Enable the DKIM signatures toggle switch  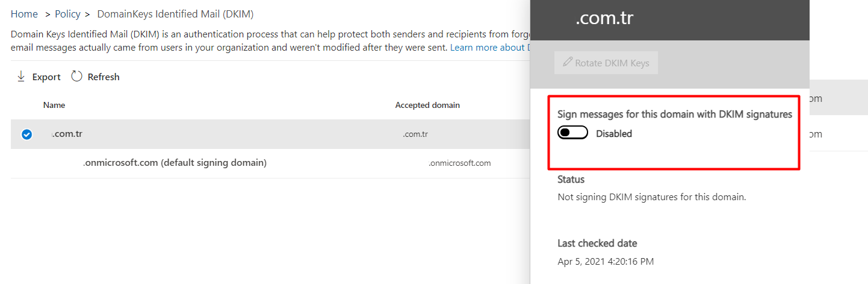(x=572, y=133)
